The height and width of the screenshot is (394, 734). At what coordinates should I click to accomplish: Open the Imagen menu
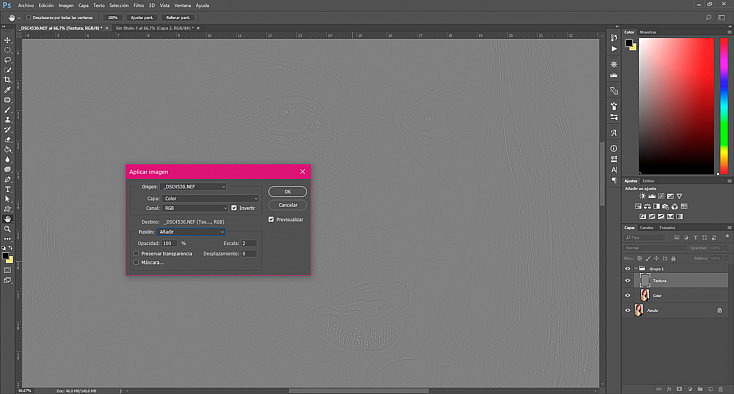(66, 6)
